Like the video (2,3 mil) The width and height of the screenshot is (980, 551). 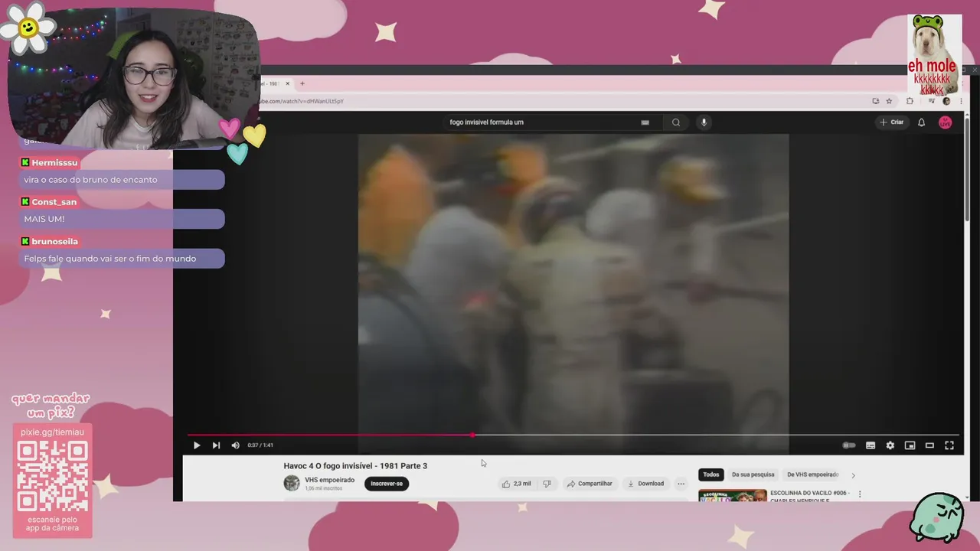point(517,484)
